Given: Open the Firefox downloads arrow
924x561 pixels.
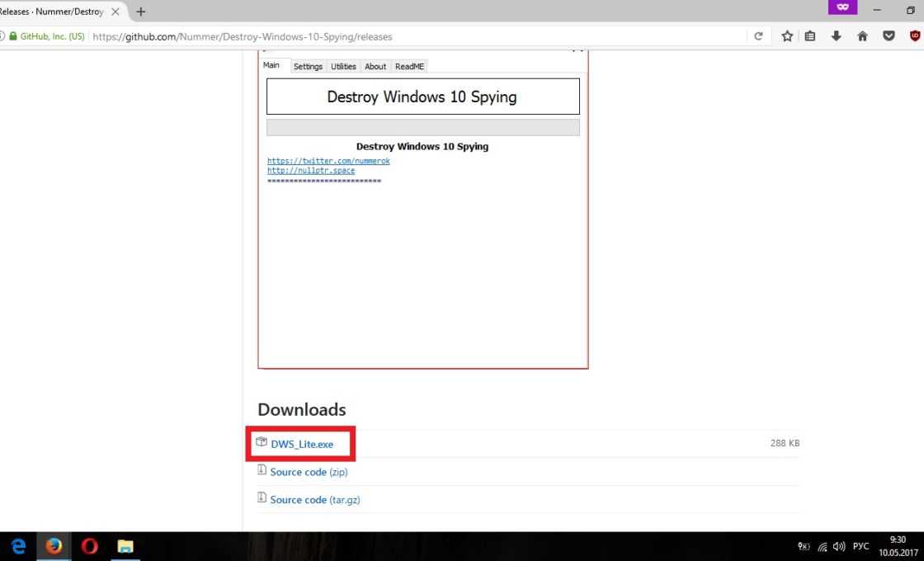Looking at the screenshot, I should click(836, 36).
